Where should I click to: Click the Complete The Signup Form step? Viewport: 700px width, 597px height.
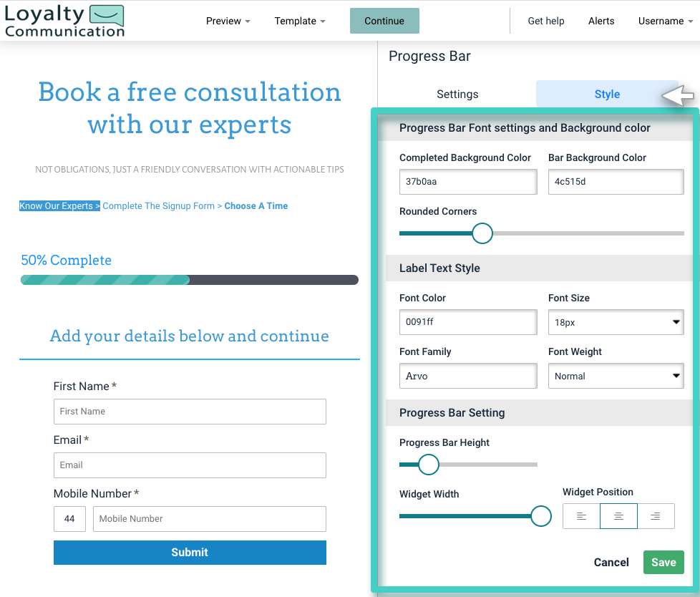tap(158, 206)
